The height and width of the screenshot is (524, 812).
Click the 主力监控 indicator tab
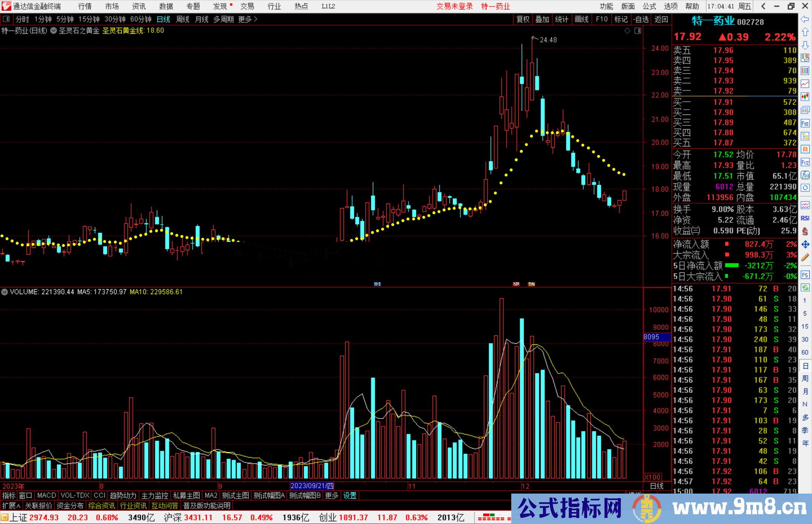(x=155, y=495)
